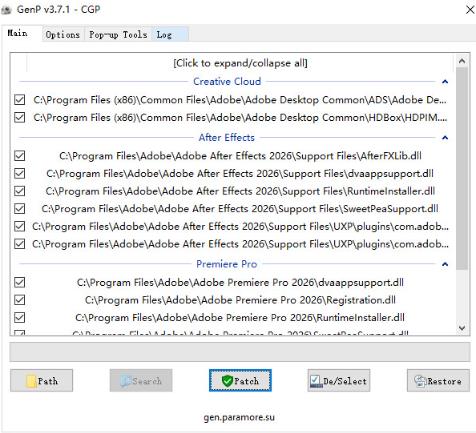Image resolution: width=476 pixels, height=433 pixels.
Task: Click the scroll-down arrow of file list
Action: 462,328
